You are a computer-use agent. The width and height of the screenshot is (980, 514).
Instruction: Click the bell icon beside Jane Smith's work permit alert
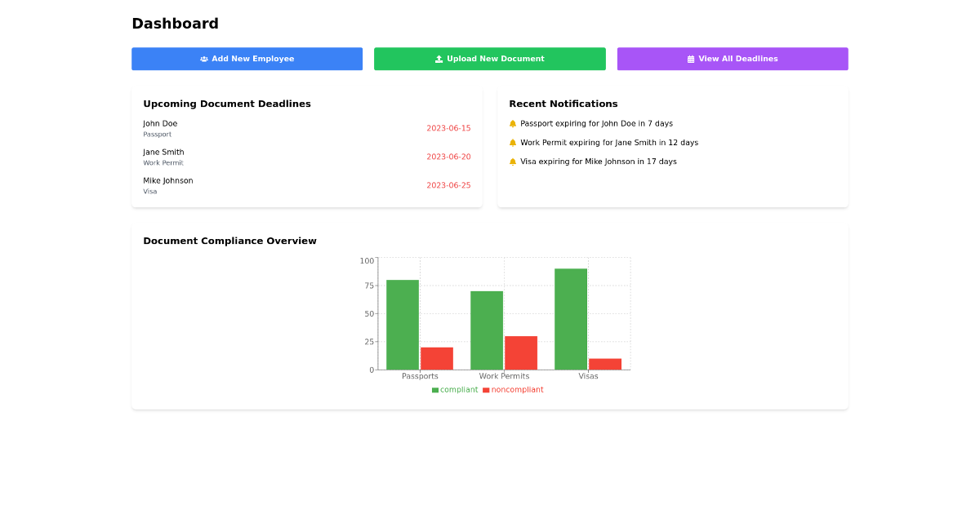click(512, 142)
